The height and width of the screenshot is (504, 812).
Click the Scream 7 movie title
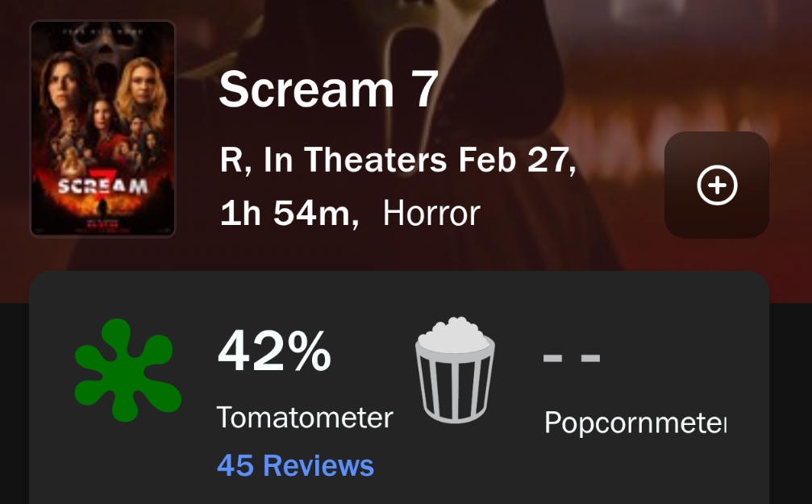[x=328, y=89]
